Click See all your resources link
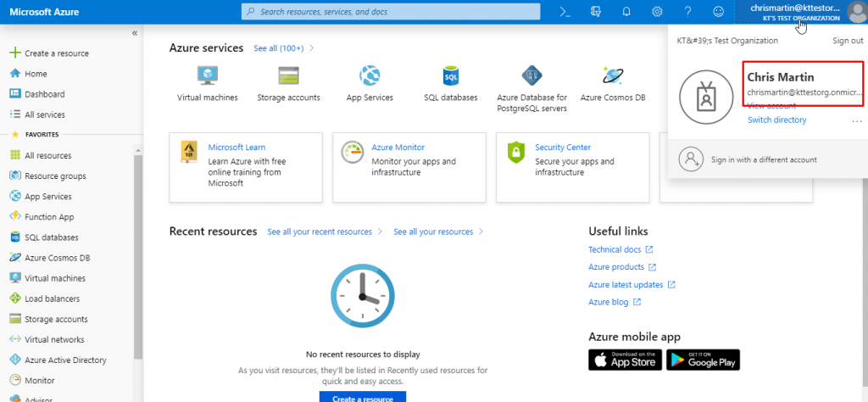The height and width of the screenshot is (402, 868). pos(438,232)
